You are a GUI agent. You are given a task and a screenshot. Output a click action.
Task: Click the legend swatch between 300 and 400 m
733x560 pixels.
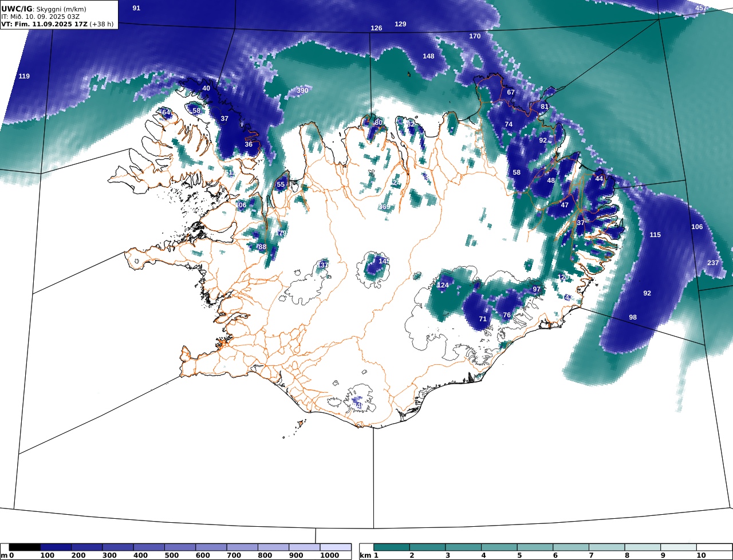point(118,547)
